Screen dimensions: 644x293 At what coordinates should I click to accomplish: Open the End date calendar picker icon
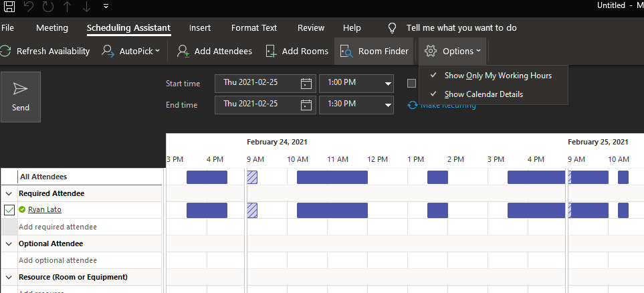306,105
